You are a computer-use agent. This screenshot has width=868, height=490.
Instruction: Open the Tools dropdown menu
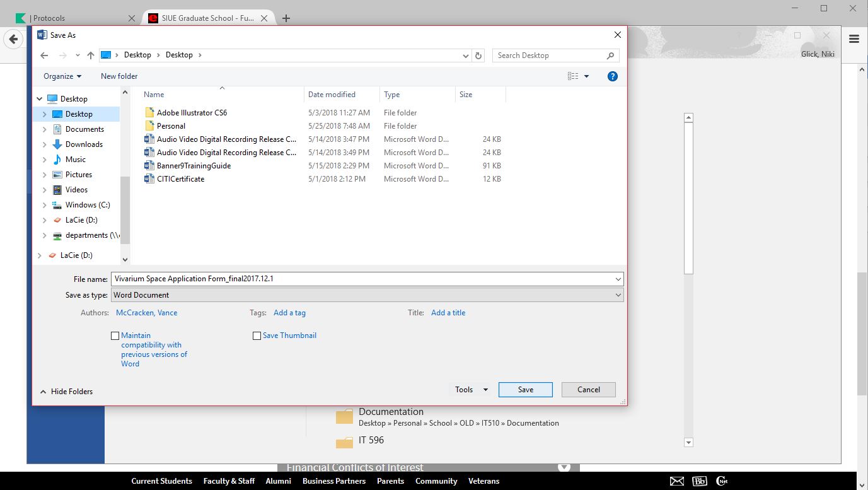coord(472,390)
